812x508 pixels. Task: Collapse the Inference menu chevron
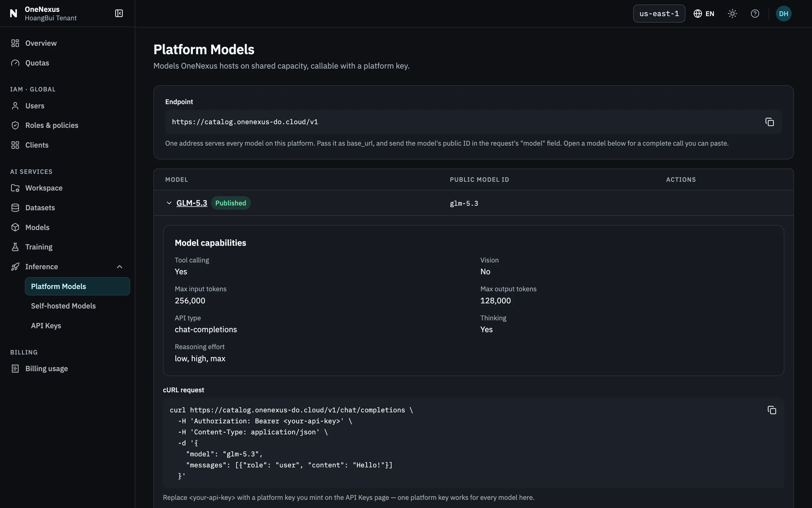tap(120, 267)
